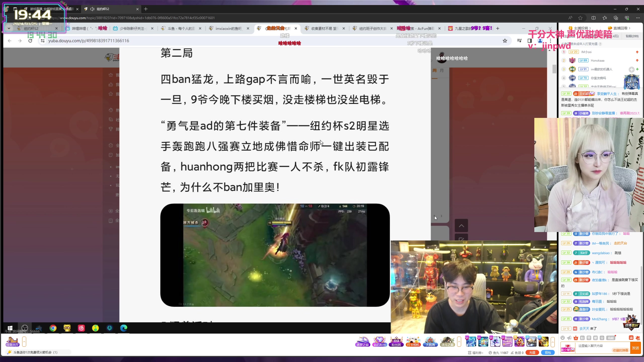The width and height of the screenshot is (644, 362).
Task: Click user im最欧的机器人 in ranking list
Action: pyautogui.click(x=601, y=69)
